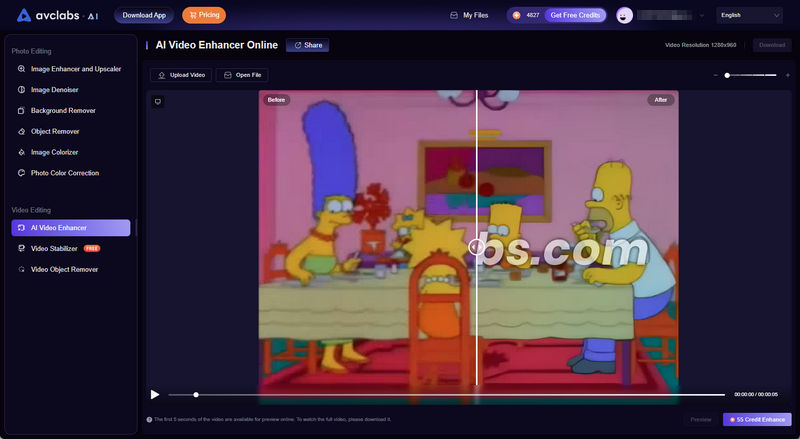Click the 00:00:00 / 00:00:05 time display

tap(756, 395)
